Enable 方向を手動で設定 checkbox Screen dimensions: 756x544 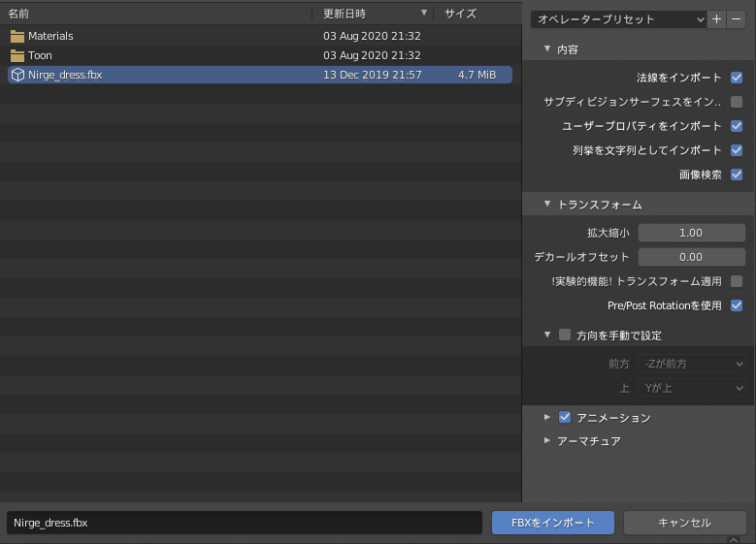click(565, 335)
